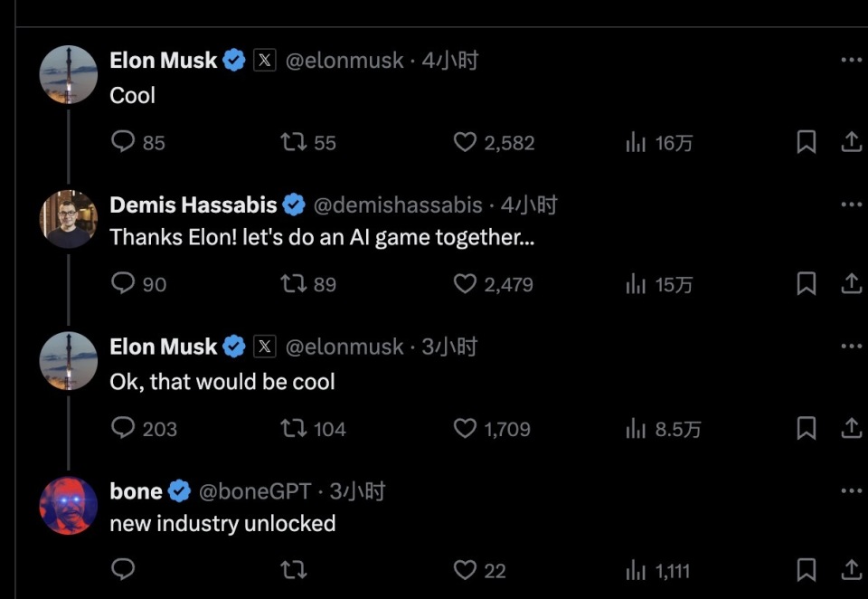Click the X affiliation badge beside Elon Musk
Viewport: 868px width, 599px height.
[264, 61]
